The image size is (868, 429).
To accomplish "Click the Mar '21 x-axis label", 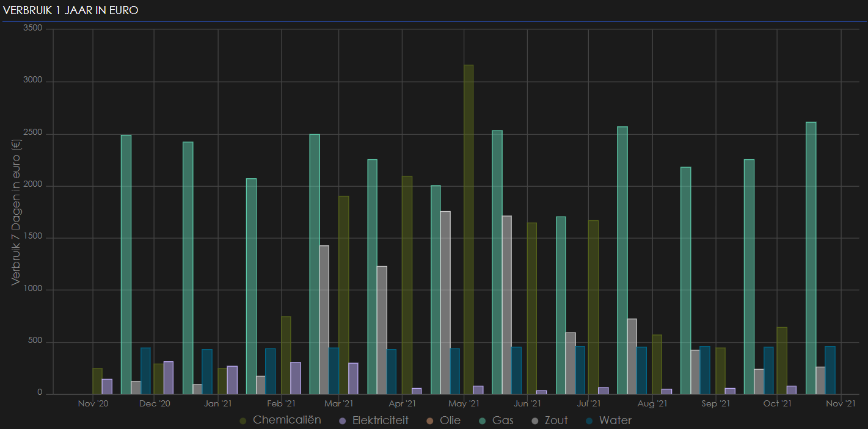I will pyautogui.click(x=338, y=404).
